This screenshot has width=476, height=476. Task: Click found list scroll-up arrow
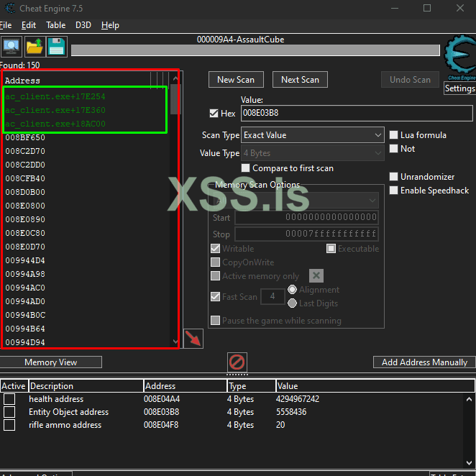pos(175,78)
